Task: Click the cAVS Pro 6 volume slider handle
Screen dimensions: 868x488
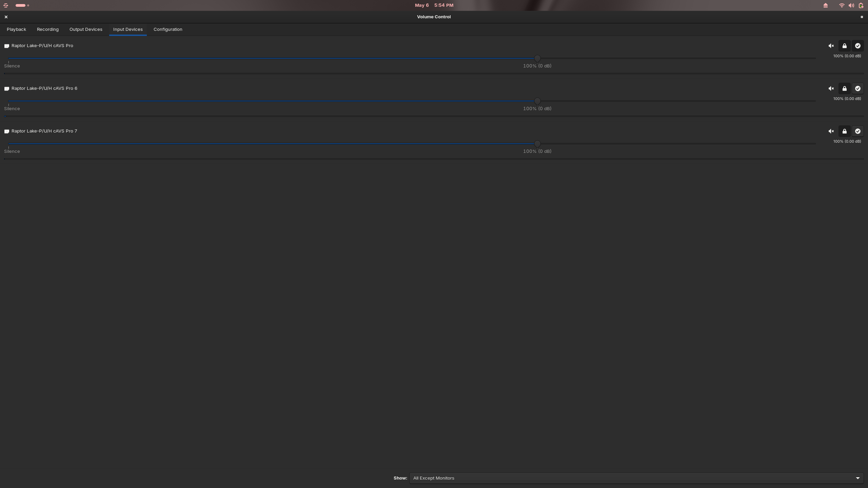Action: tap(537, 101)
